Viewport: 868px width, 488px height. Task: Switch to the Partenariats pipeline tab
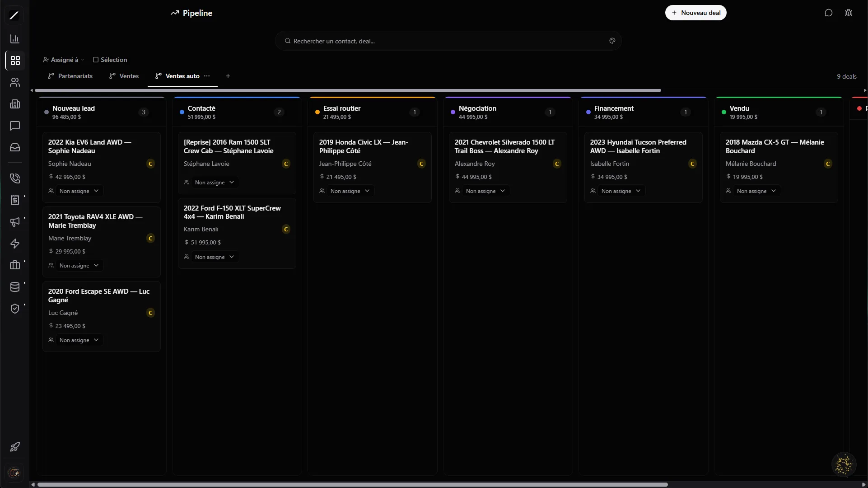coord(70,76)
